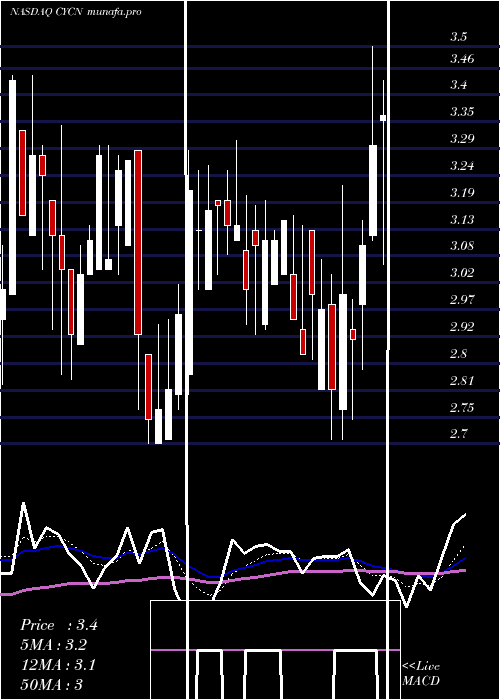
Task: Select the 2.7 price axis label
Action: coord(458,433)
